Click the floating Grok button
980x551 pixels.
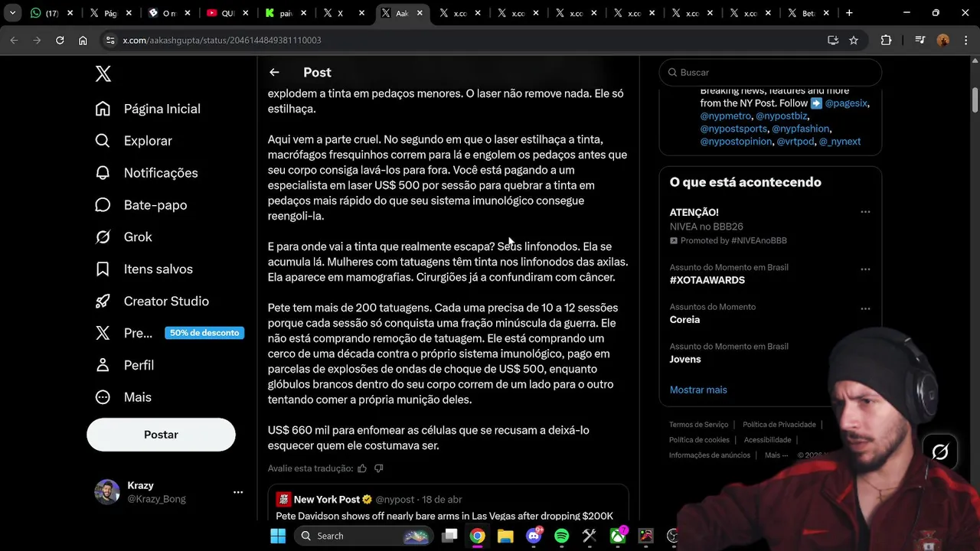[940, 452]
